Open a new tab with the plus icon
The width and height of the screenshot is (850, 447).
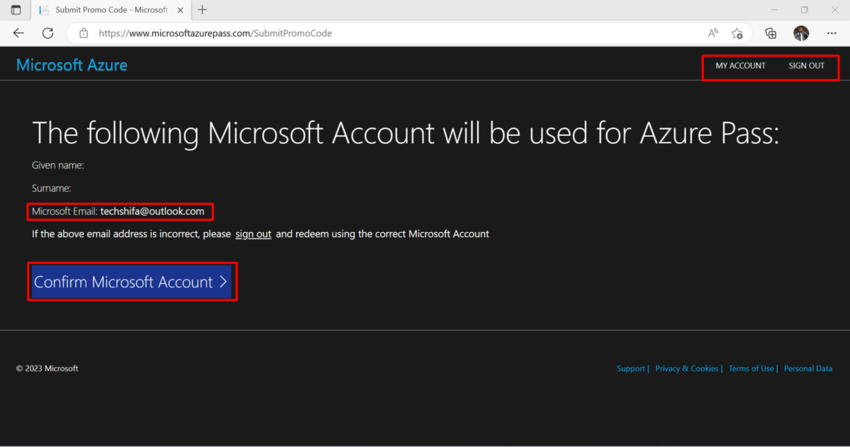click(x=202, y=10)
